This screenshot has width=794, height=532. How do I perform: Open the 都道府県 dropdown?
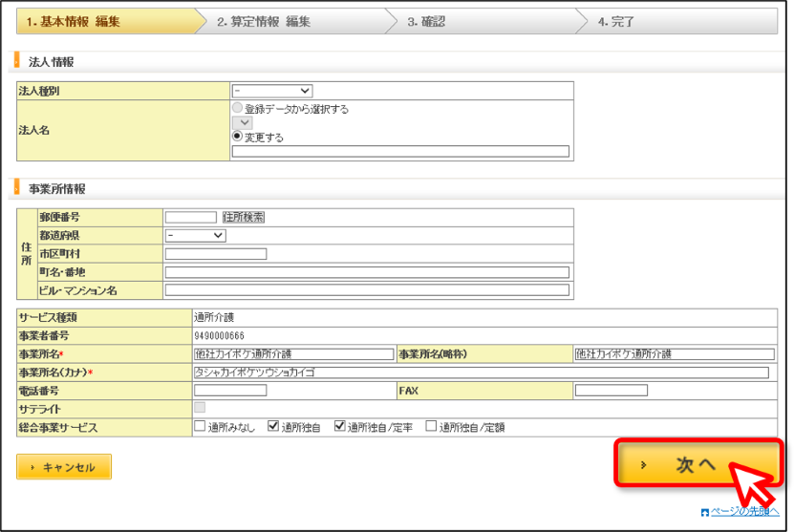click(x=196, y=235)
